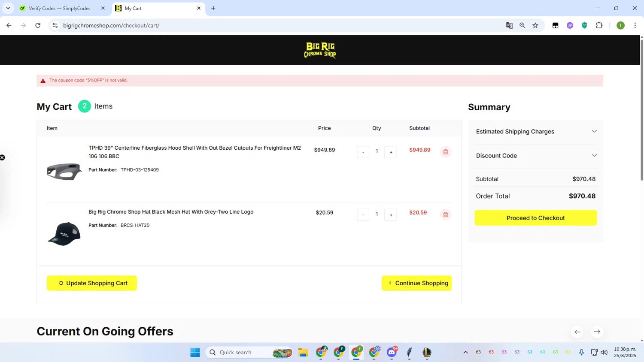The height and width of the screenshot is (362, 644).
Task: Click the microphone tray icon
Action: (581, 353)
